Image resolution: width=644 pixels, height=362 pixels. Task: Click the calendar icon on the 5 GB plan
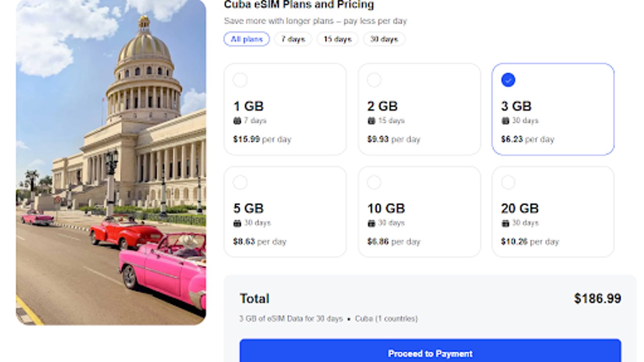point(237,223)
